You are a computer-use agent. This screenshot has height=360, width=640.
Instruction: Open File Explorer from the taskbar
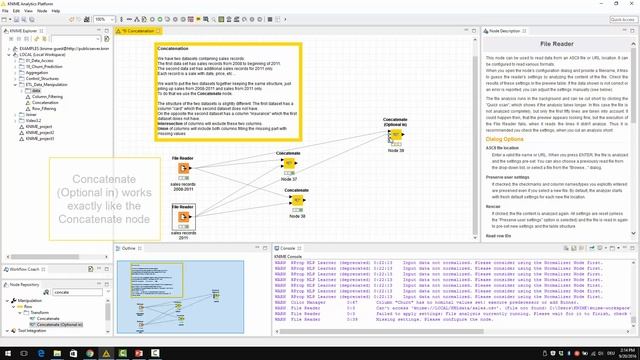pos(57,353)
